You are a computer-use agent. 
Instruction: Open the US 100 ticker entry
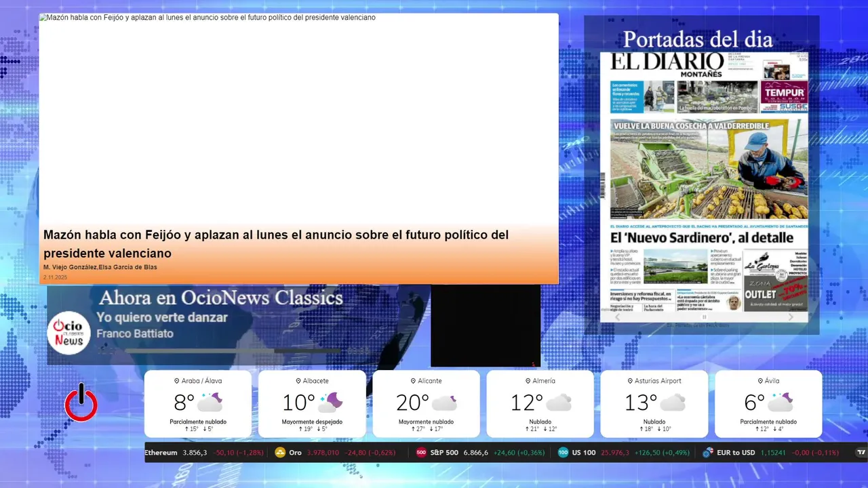pos(623,453)
